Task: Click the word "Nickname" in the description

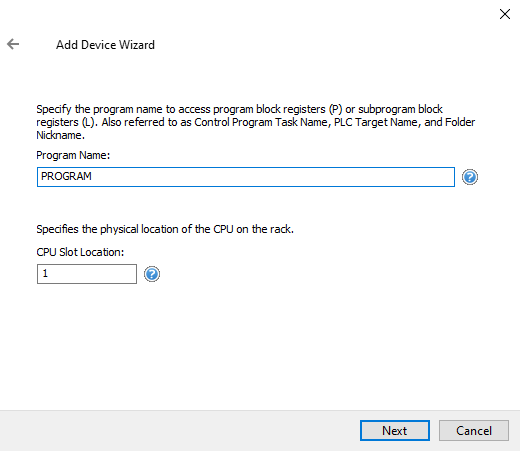Action: tap(59, 135)
